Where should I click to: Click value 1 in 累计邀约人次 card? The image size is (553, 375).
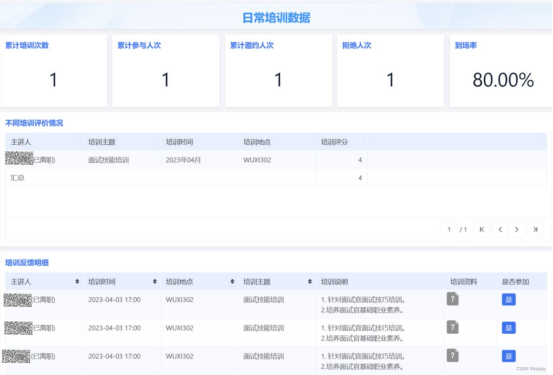tap(278, 80)
